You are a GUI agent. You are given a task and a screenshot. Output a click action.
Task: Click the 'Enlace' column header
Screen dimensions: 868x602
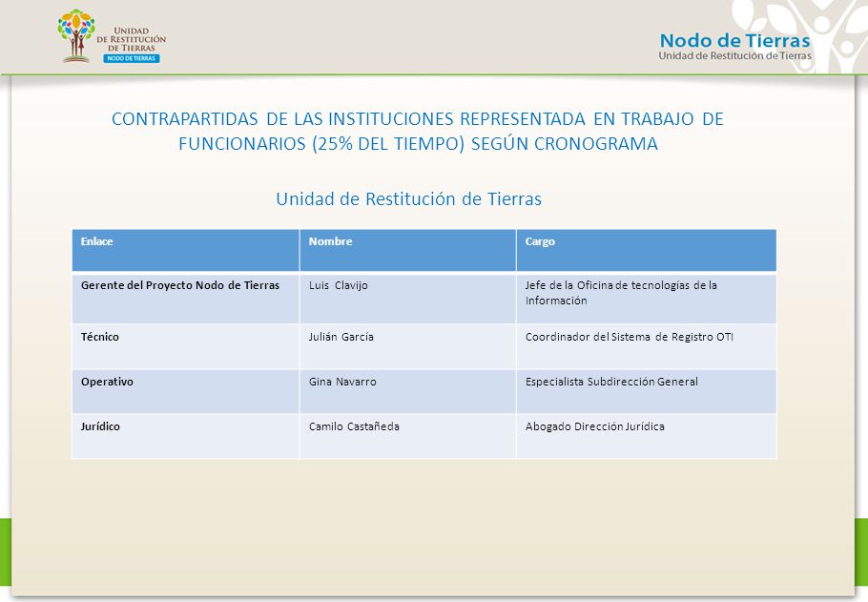coord(185,250)
